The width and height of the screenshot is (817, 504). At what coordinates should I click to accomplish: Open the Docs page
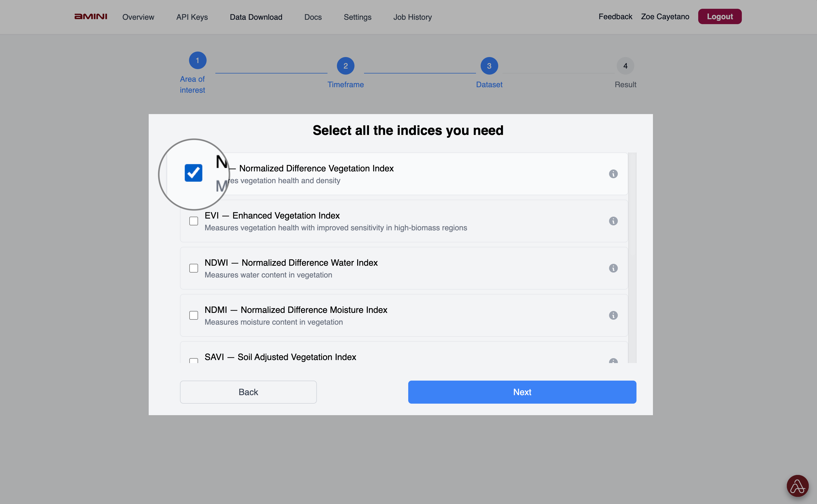[313, 17]
